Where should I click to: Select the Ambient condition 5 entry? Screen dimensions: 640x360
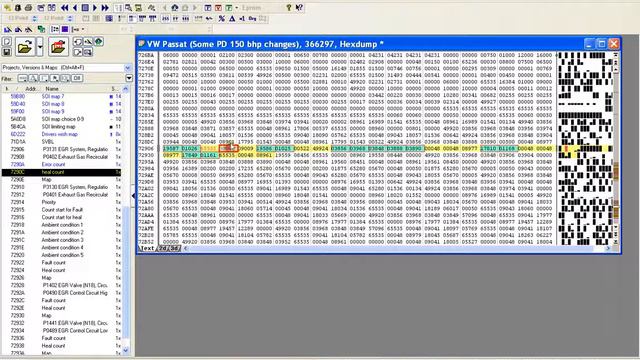click(x=61, y=255)
